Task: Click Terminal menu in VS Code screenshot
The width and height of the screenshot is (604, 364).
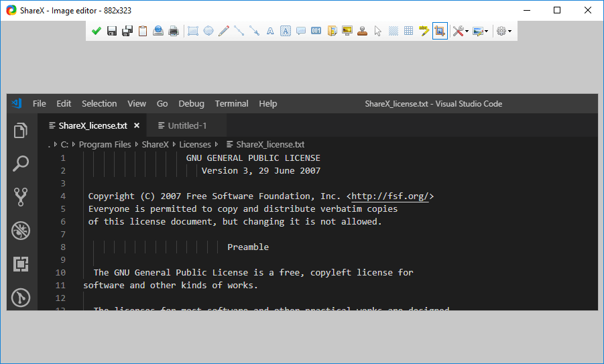Action: [231, 104]
